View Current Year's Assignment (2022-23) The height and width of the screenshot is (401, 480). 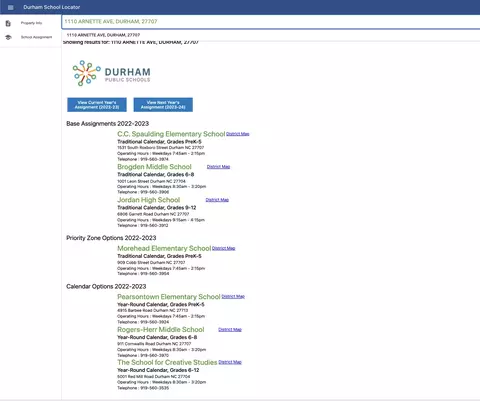97,105
